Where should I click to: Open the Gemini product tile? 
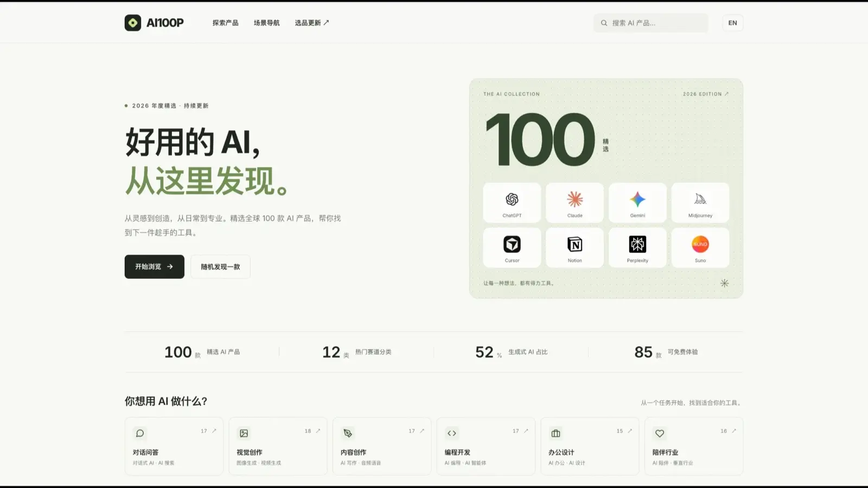point(637,203)
